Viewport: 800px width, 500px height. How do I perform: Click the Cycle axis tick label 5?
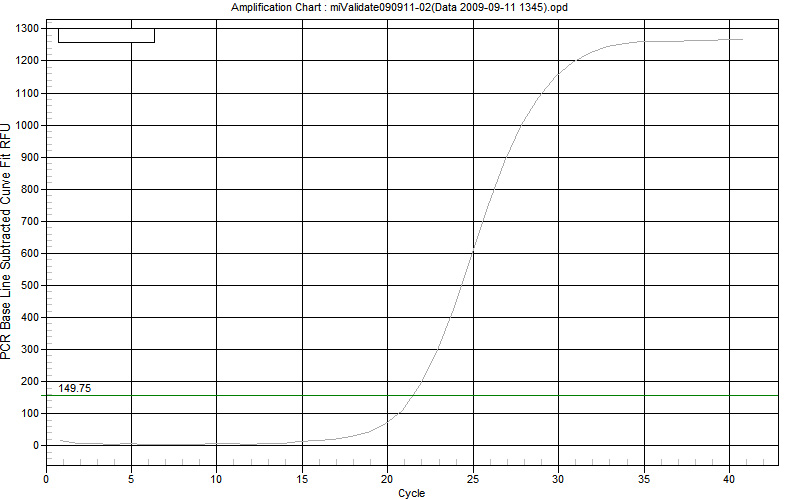coord(132,479)
